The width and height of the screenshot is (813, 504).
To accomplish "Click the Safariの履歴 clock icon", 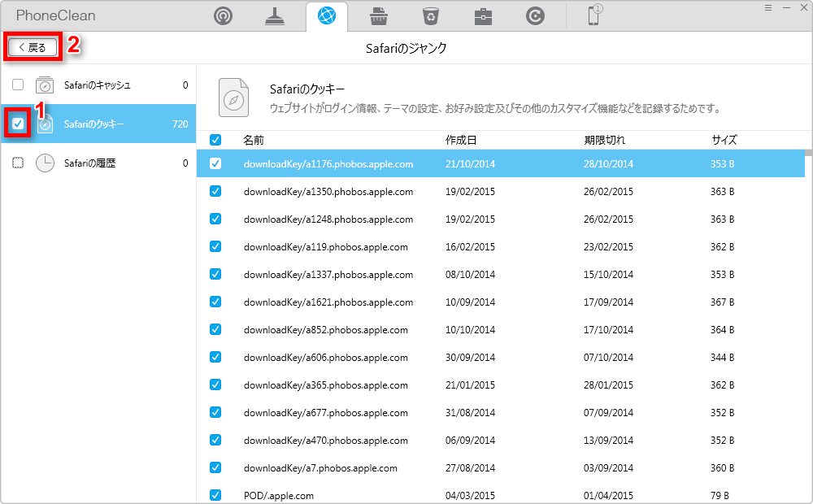I will (x=45, y=163).
